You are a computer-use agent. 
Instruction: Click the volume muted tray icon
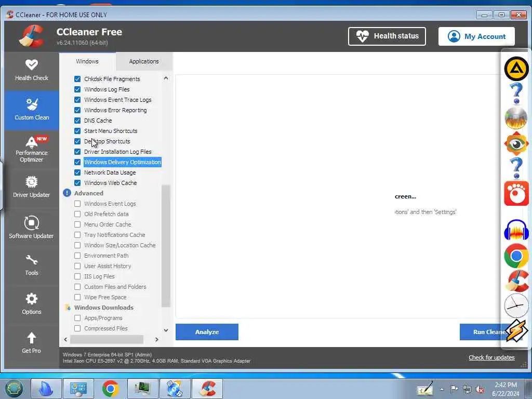pos(480,389)
